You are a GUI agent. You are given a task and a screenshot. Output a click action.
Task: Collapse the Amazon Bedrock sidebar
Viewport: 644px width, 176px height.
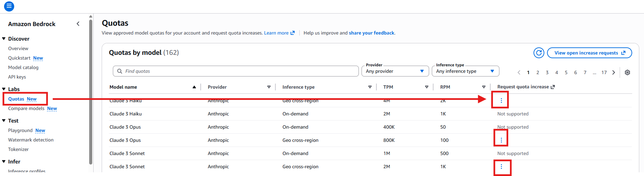pyautogui.click(x=78, y=24)
